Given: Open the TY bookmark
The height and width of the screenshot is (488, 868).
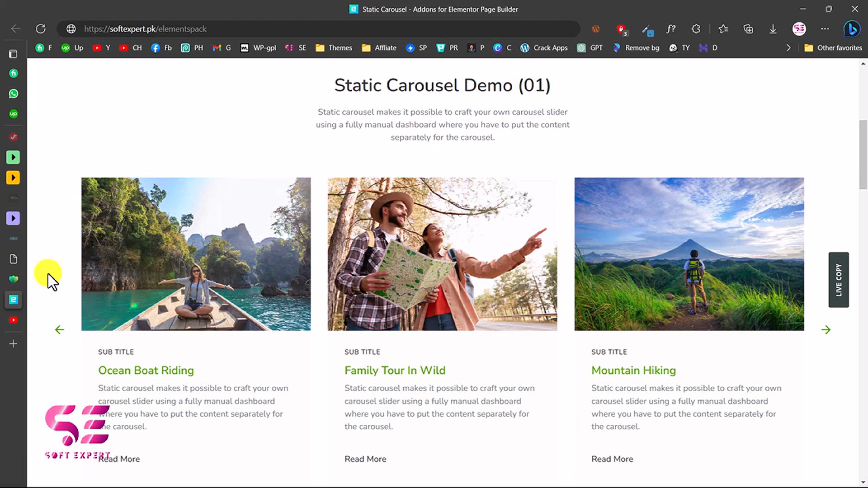Looking at the screenshot, I should click(679, 48).
